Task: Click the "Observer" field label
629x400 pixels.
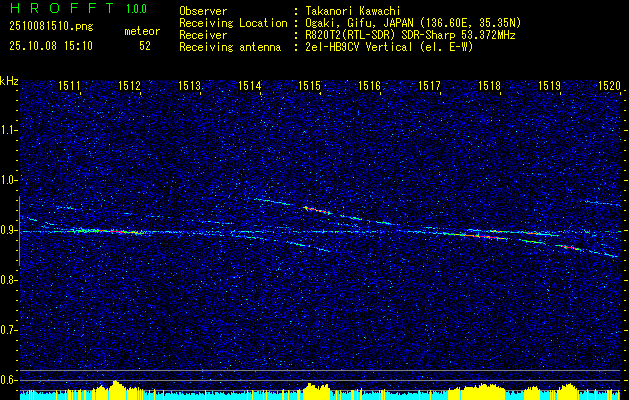Action: click(203, 11)
